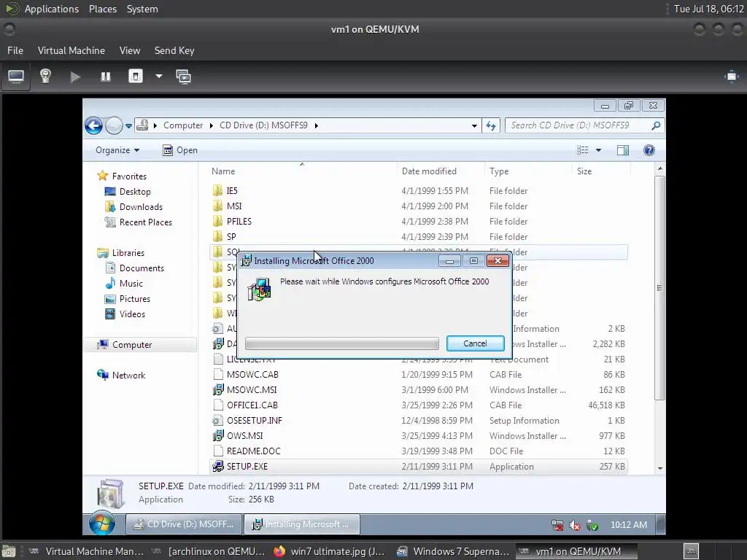Open the Send Key menu
The height and width of the screenshot is (560, 747).
click(x=174, y=50)
